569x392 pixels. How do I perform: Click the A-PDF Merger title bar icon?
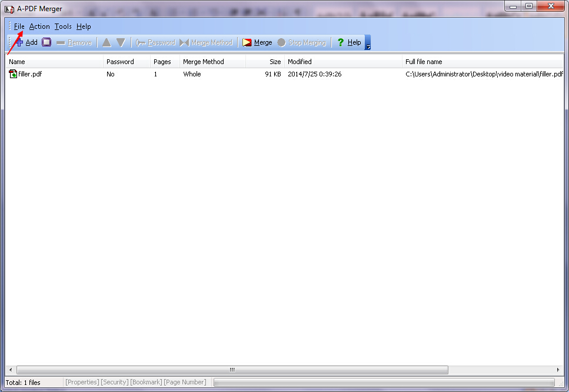[x=9, y=9]
